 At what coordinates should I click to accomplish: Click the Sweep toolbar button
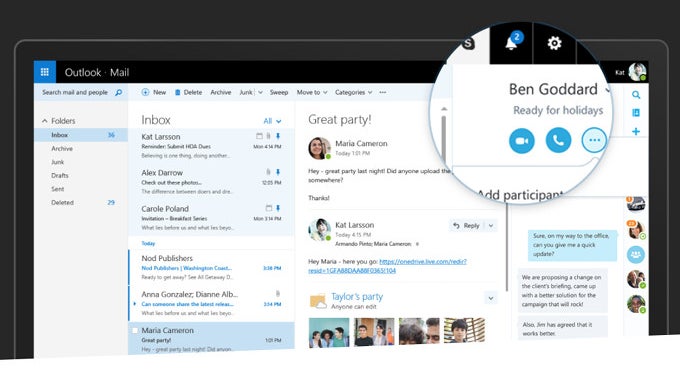pos(279,92)
